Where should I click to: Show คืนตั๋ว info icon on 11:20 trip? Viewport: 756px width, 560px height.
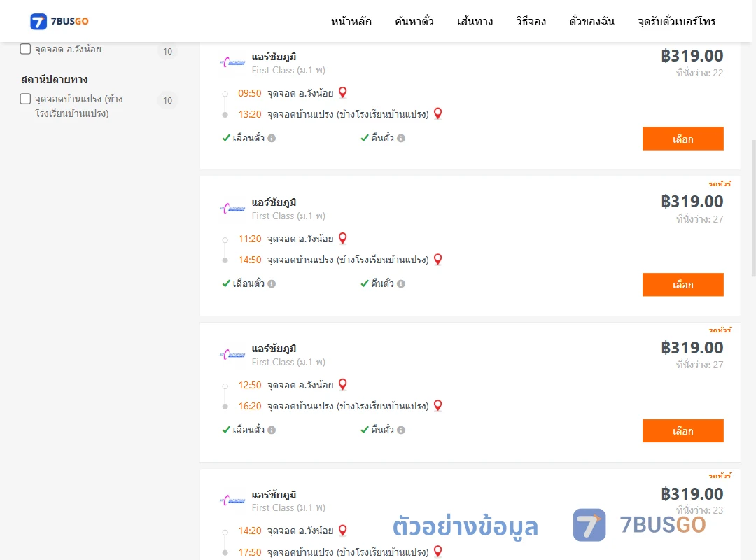tap(401, 284)
